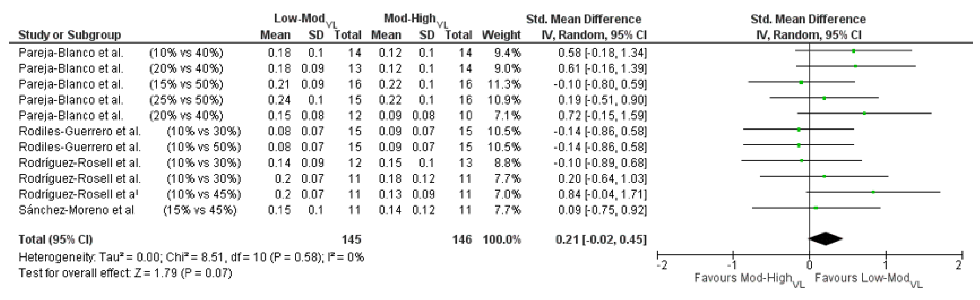Click the "(15% vs 50%)" comparison label
The image size is (980, 300).
click(186, 84)
